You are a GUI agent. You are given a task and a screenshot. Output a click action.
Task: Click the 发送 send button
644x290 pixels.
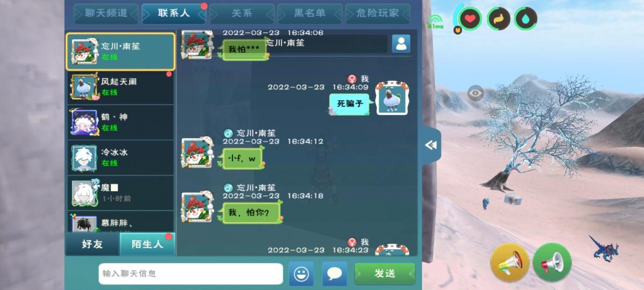(x=385, y=274)
